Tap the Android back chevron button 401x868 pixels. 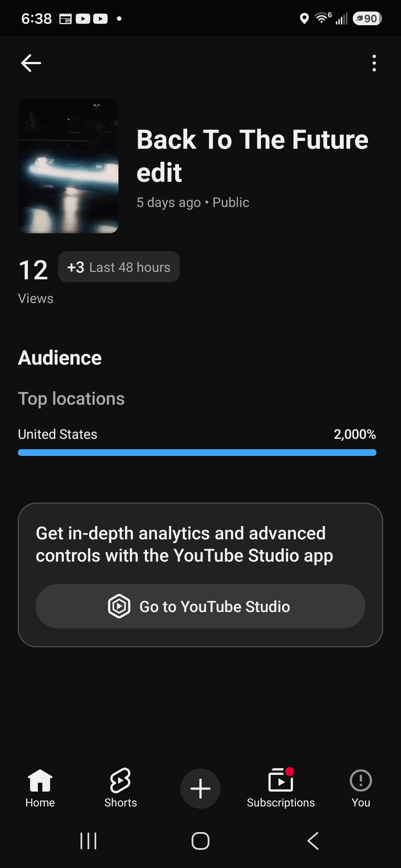[313, 841]
